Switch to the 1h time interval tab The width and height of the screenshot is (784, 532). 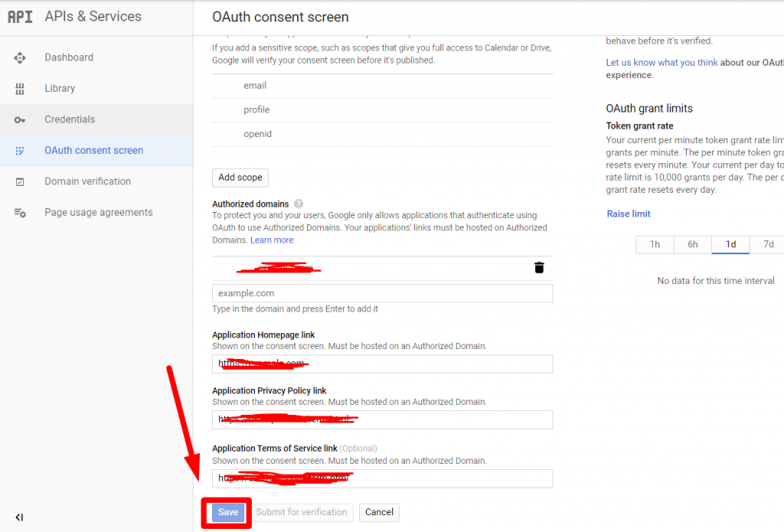coord(655,244)
